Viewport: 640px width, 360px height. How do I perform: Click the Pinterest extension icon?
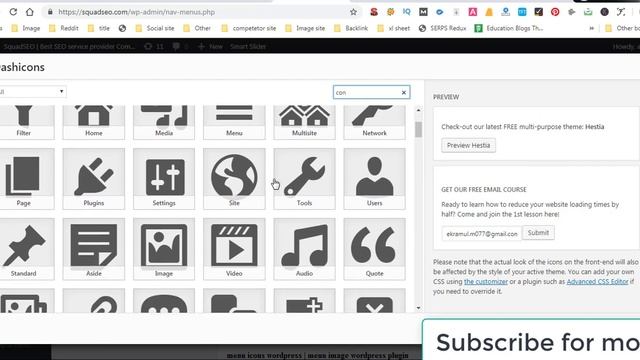(x=555, y=12)
